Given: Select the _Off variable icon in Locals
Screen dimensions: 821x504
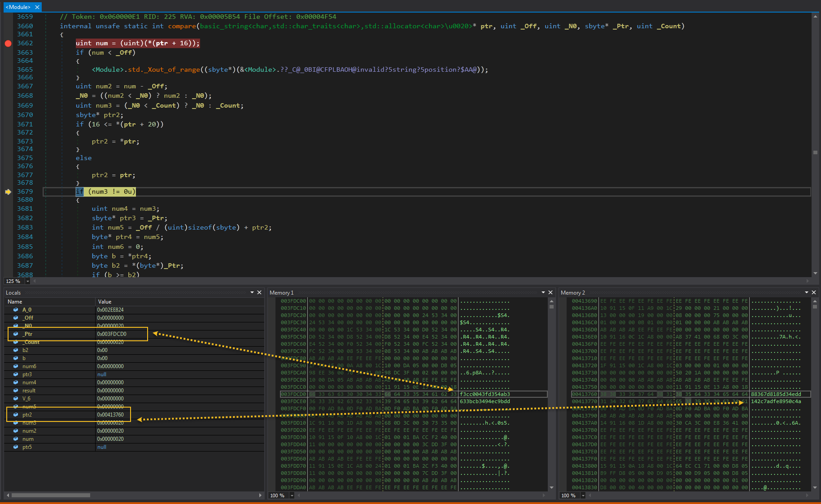Looking at the screenshot, I should [x=16, y=318].
